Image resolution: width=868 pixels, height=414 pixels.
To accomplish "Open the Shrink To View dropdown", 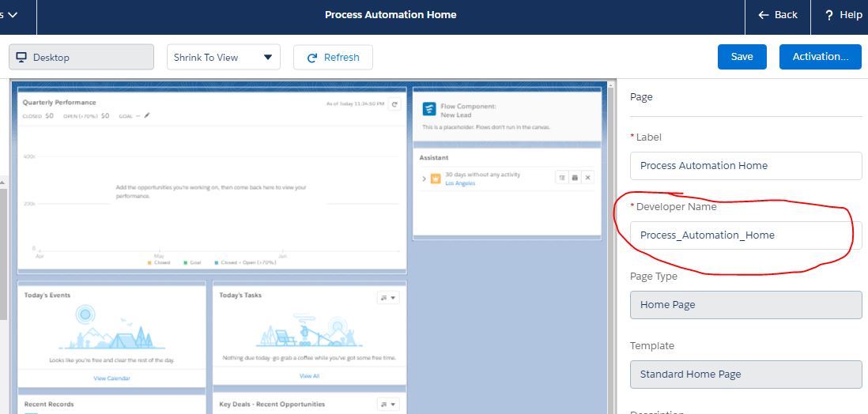I will [x=223, y=57].
